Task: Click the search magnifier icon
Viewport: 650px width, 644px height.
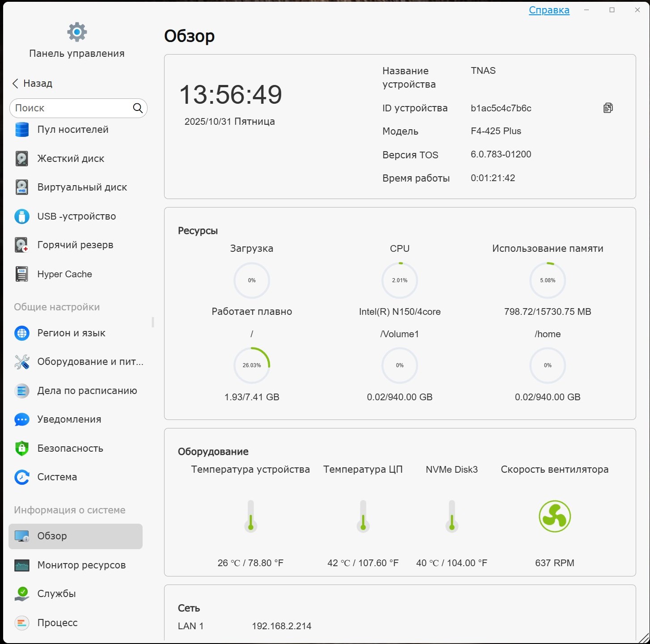Action: pyautogui.click(x=138, y=108)
